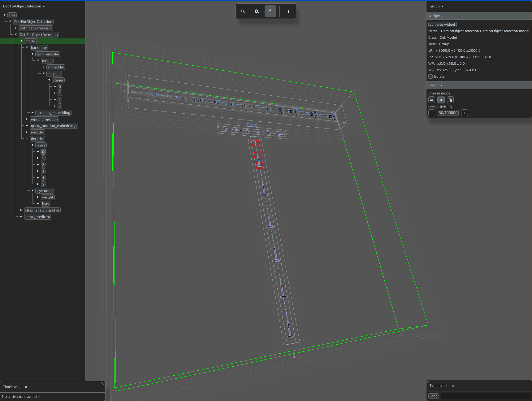
Task: Toggle the auto-rotate icon in toolbar
Action: coord(270,11)
